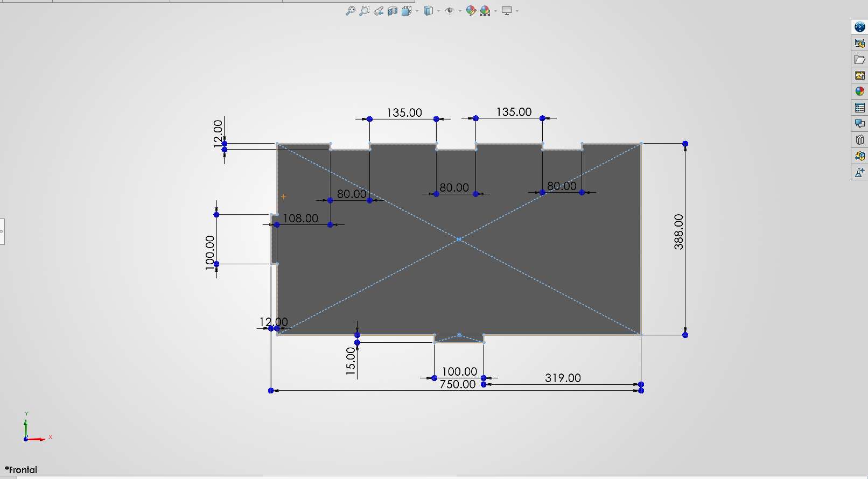Select the right 135.00 dimension
The height and width of the screenshot is (479, 868).
514,112
